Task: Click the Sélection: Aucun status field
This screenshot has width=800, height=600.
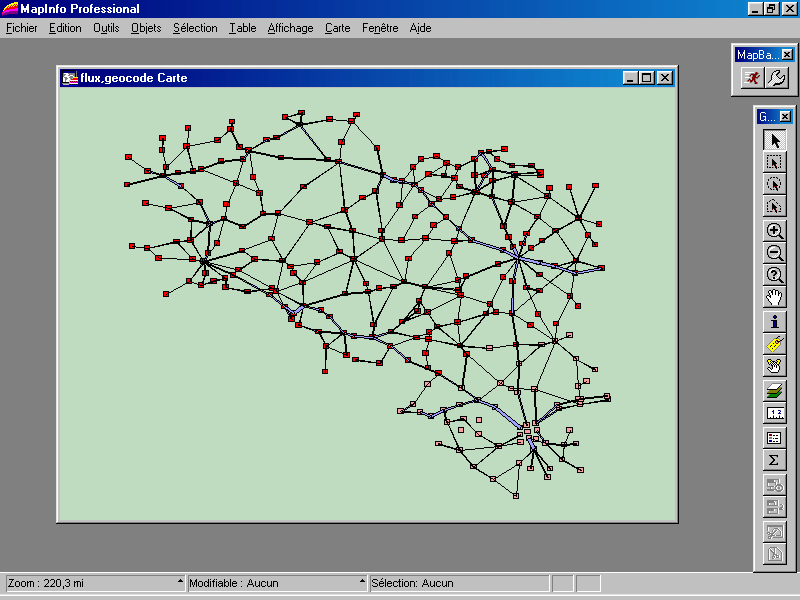Action: (459, 583)
